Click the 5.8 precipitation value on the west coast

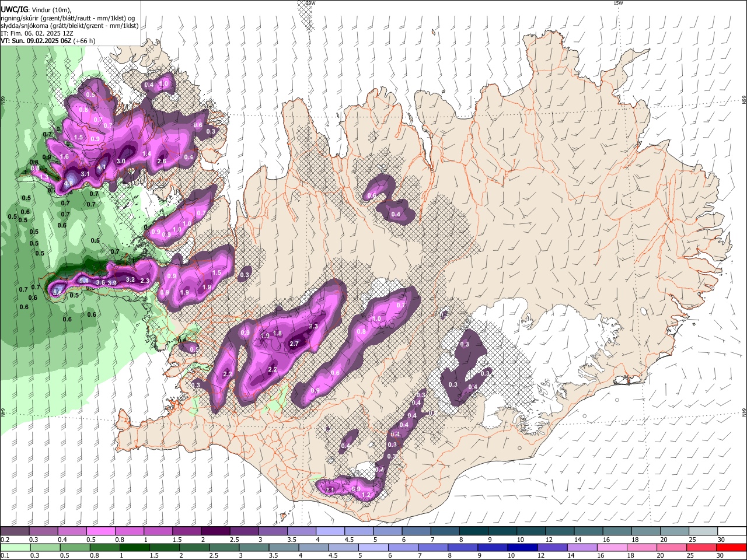tap(57, 293)
